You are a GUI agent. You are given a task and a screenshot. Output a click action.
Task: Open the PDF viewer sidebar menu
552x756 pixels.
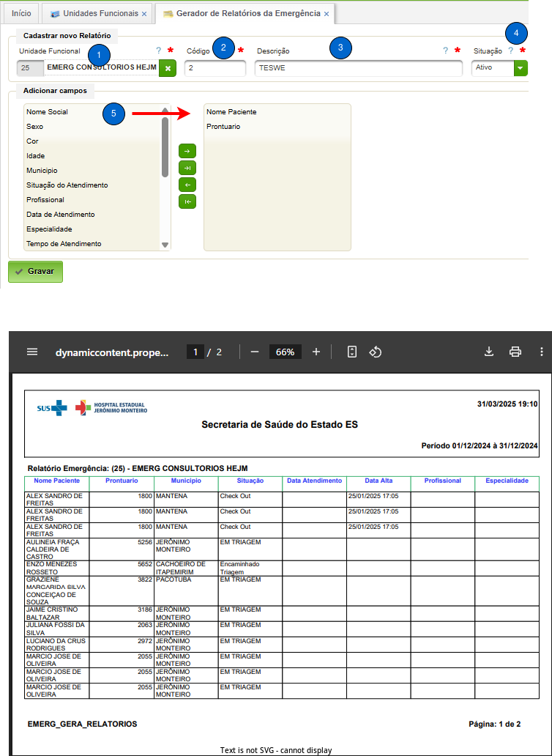pos(32,352)
